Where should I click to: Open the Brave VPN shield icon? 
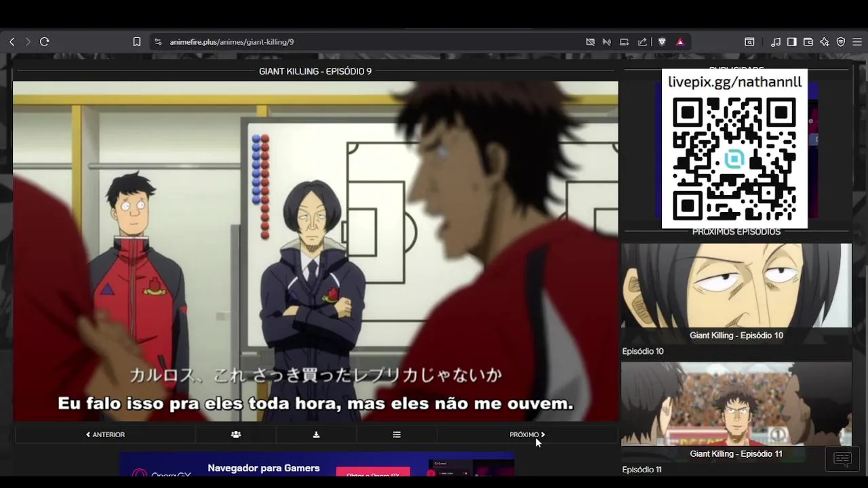pos(841,42)
